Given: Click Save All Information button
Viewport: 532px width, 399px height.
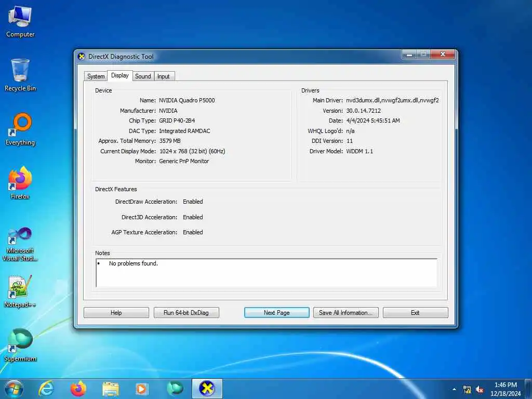Looking at the screenshot, I should click(x=345, y=312).
